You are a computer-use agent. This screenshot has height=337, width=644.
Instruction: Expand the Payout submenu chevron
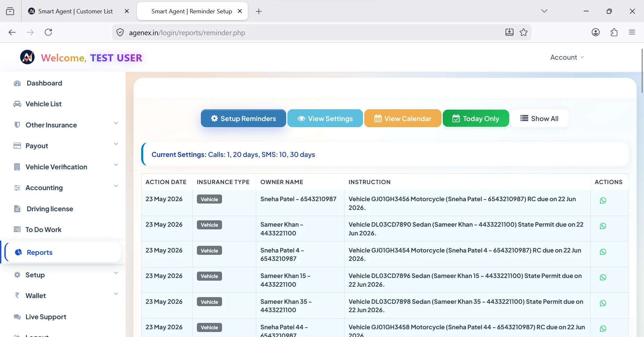coord(116,144)
